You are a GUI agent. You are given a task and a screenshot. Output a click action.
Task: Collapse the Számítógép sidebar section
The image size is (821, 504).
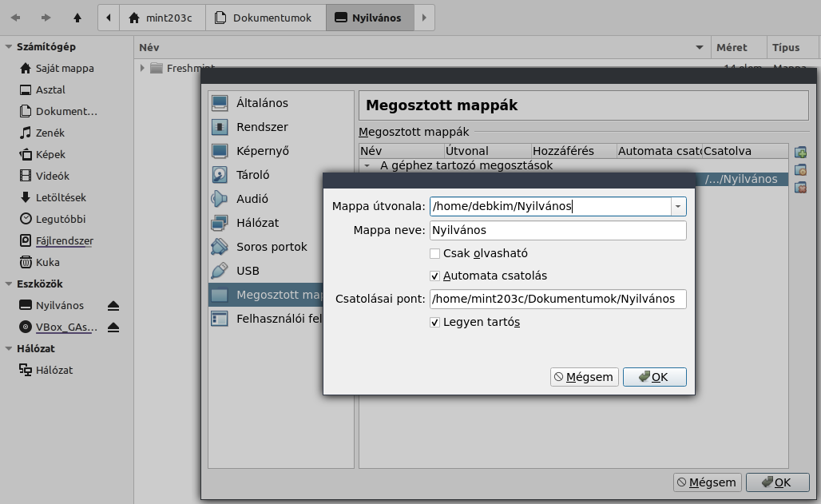point(8,46)
